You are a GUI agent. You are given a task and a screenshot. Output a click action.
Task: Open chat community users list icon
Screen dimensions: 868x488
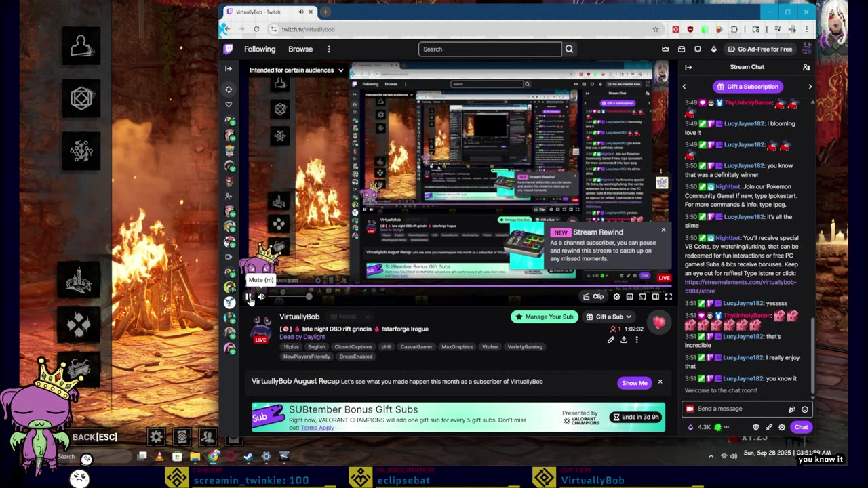coord(806,67)
